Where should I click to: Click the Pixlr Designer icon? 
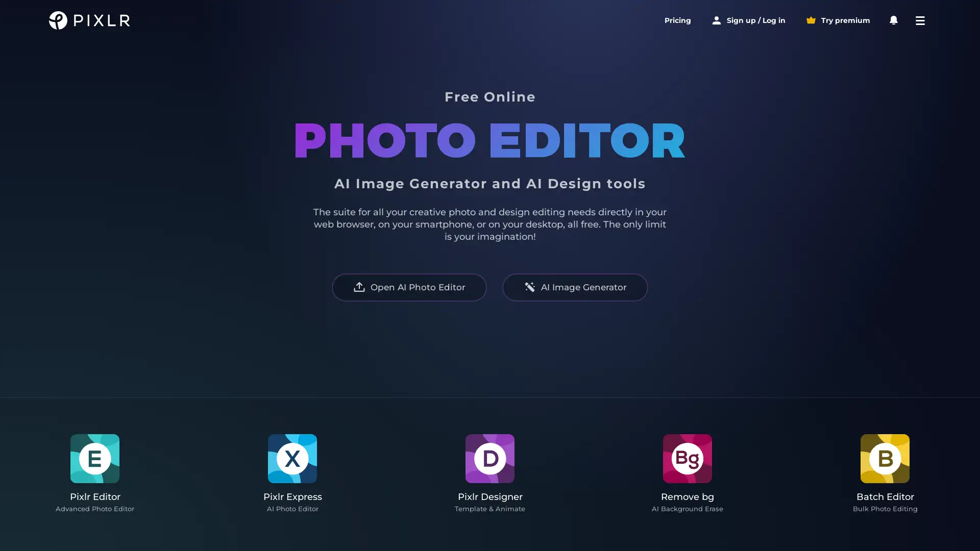[x=490, y=458]
